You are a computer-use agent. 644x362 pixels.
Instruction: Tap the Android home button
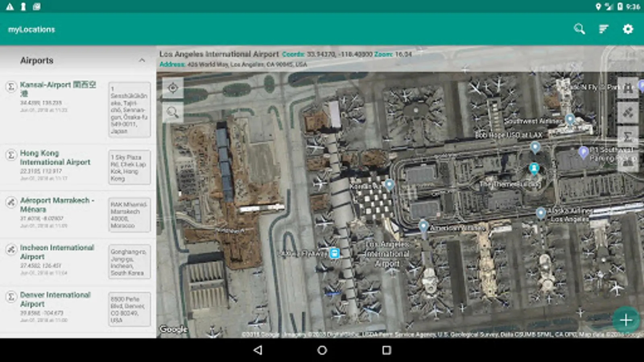pos(322,350)
